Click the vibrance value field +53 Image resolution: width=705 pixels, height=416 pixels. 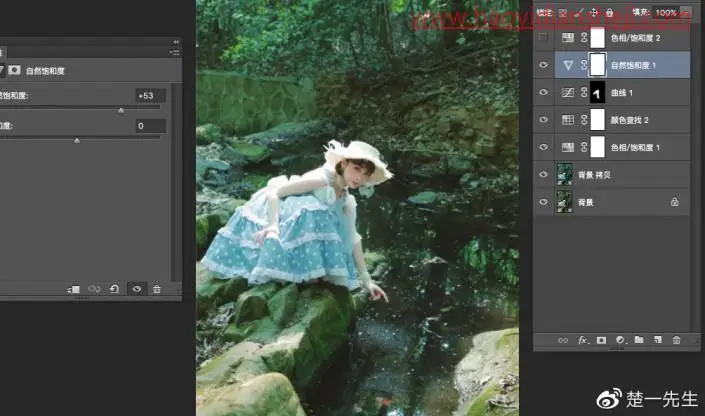(151, 95)
